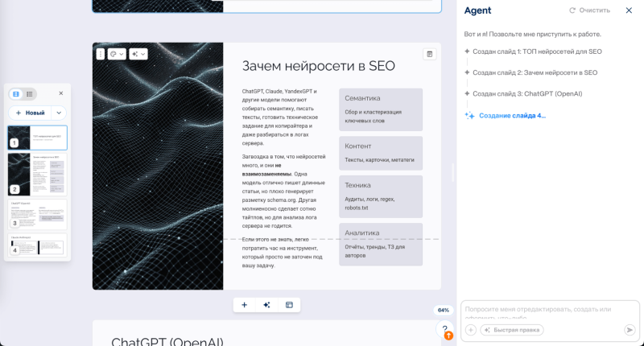Open the AI edit sparkle dropdown on slide
This screenshot has height=346, width=644.
tap(138, 54)
